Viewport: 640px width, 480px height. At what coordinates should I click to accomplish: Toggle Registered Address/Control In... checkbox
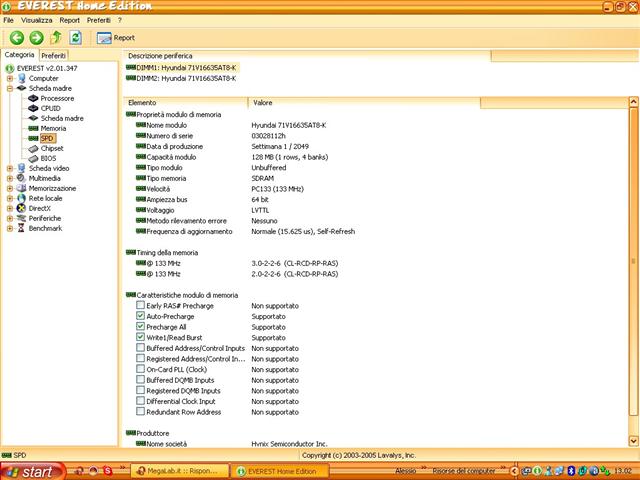point(140,358)
